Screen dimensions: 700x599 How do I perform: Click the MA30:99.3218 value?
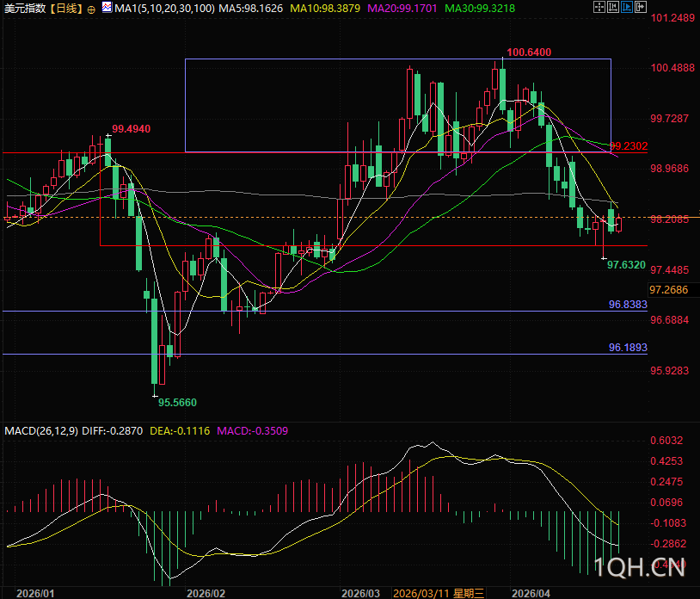[x=480, y=9]
